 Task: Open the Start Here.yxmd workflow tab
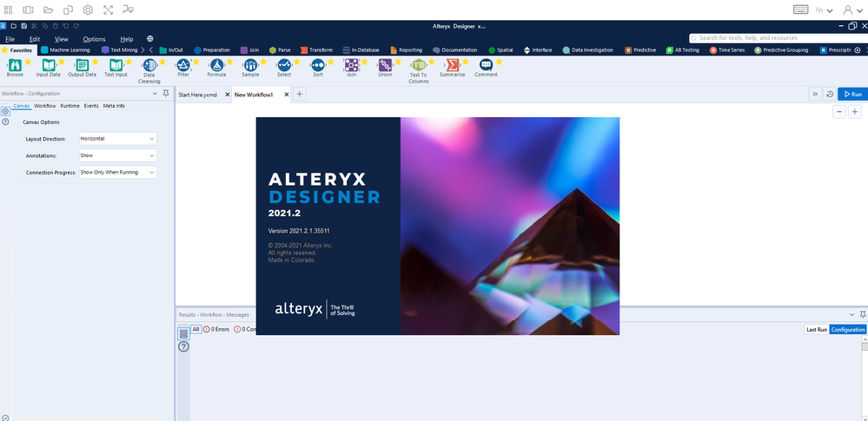[197, 95]
